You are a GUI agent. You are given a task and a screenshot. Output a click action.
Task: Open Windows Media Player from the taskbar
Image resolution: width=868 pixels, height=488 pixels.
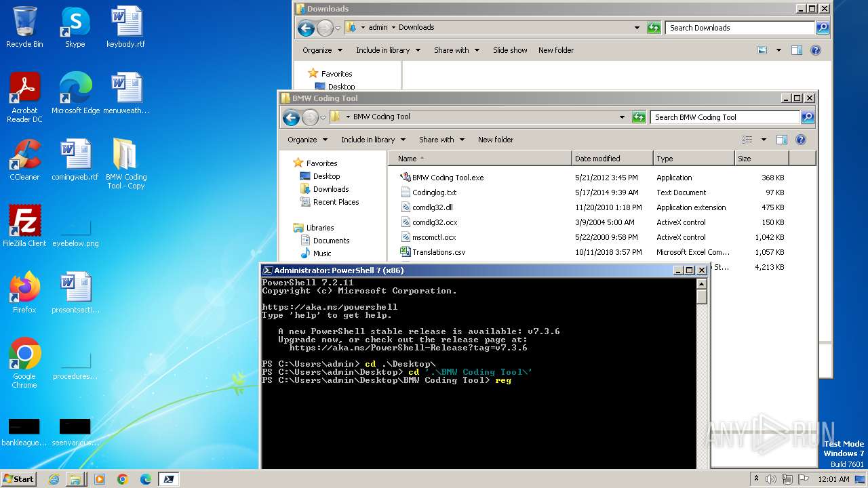pos(100,479)
